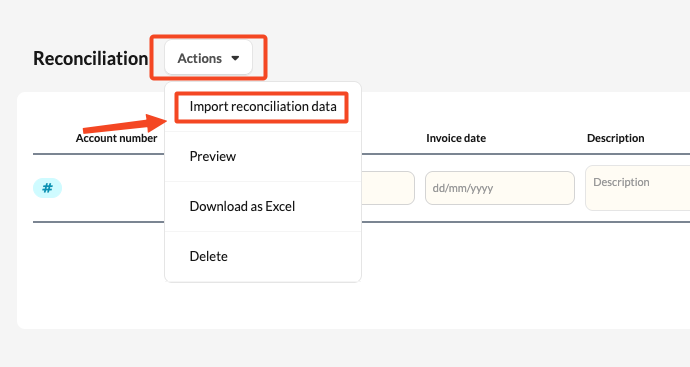Click into the Description text field
The image size is (690, 367).
(x=638, y=188)
